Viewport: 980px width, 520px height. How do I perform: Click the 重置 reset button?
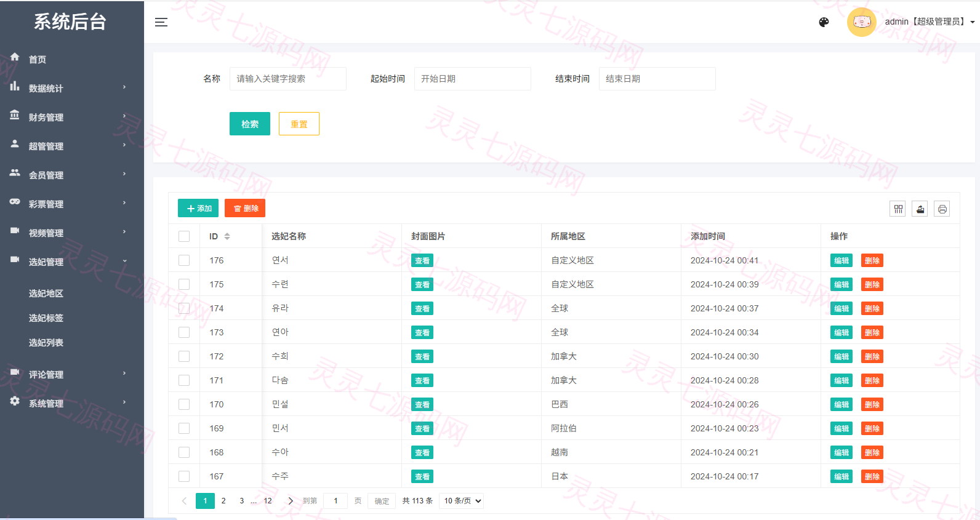[299, 124]
